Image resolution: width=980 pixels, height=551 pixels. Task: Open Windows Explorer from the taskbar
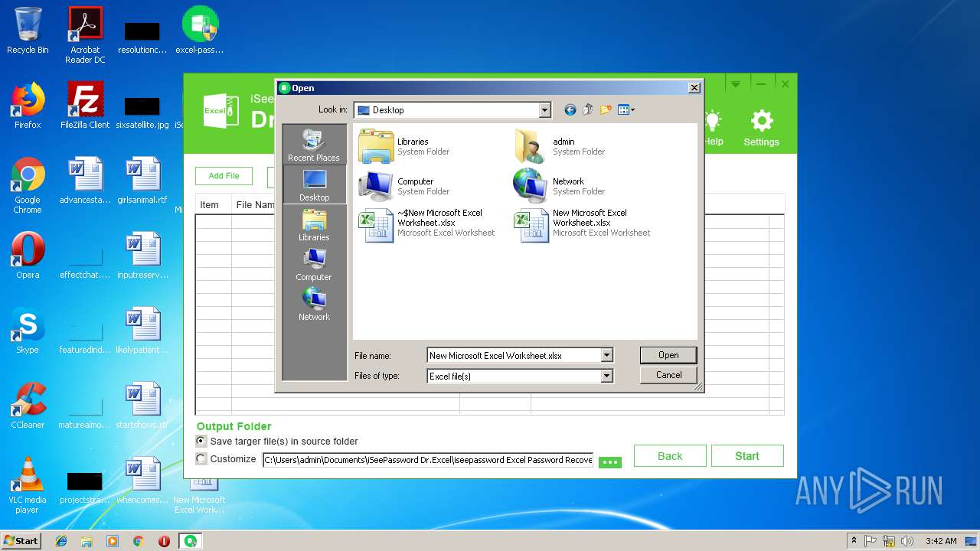pos(87,541)
